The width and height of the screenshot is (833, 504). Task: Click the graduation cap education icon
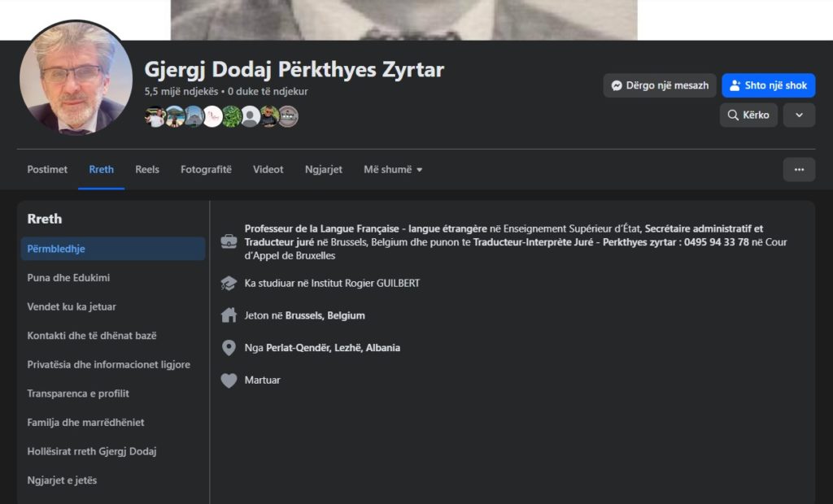pos(229,283)
